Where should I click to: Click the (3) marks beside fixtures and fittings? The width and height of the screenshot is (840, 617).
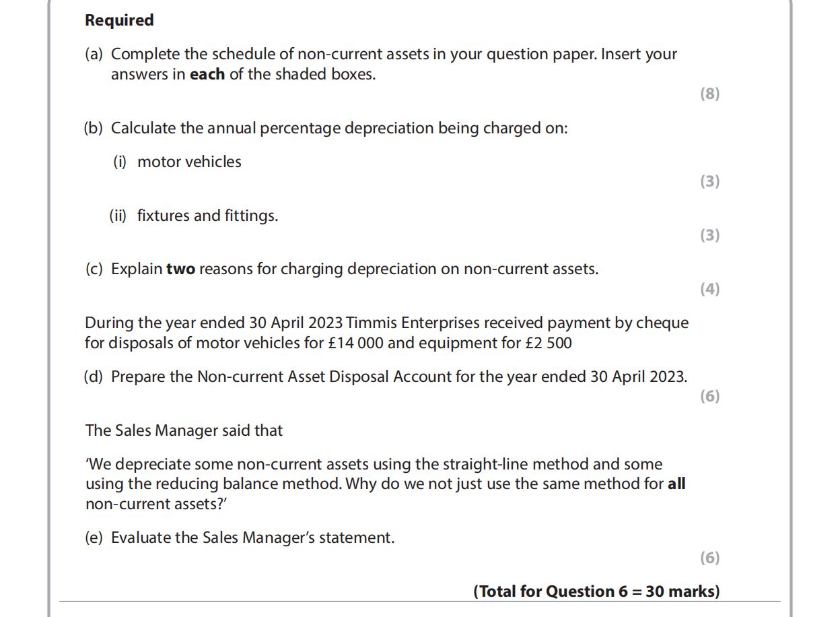[x=709, y=235]
